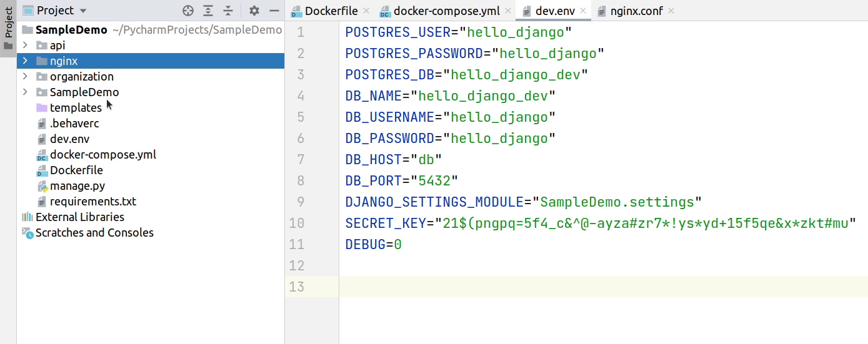Image resolution: width=868 pixels, height=344 pixels.
Task: Click the Collapse All icon in Project toolbar
Action: 228,11
